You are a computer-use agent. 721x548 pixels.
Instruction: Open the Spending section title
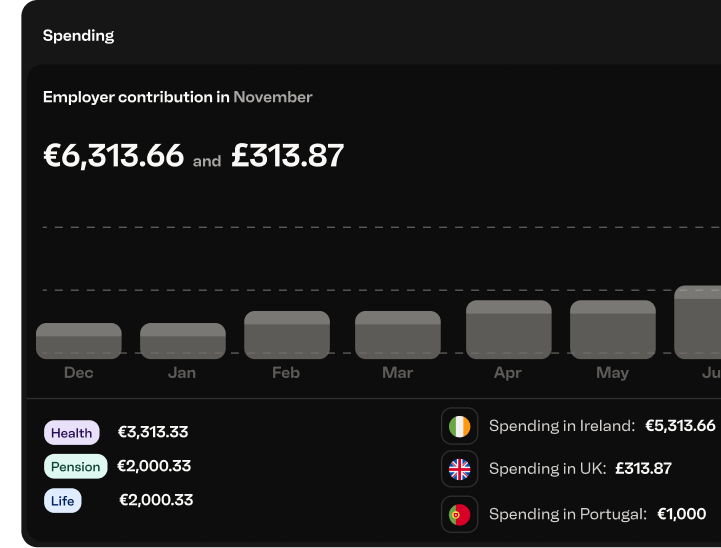coord(78,35)
